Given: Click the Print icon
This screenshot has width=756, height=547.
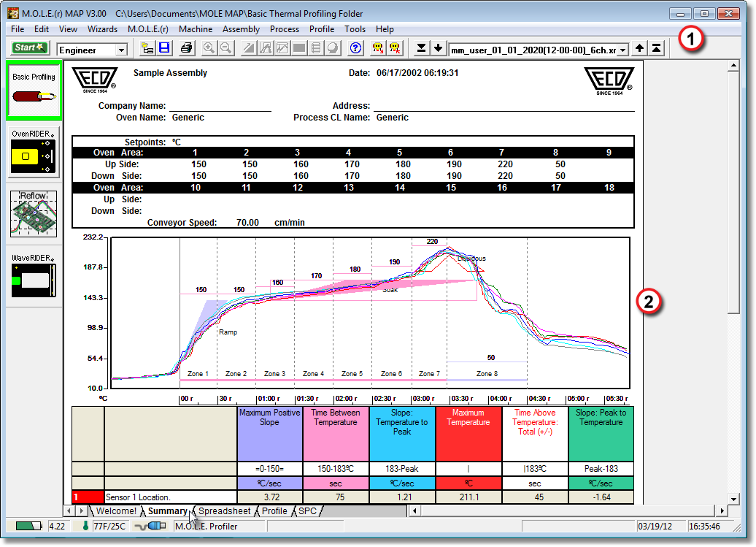Looking at the screenshot, I should 186,48.
